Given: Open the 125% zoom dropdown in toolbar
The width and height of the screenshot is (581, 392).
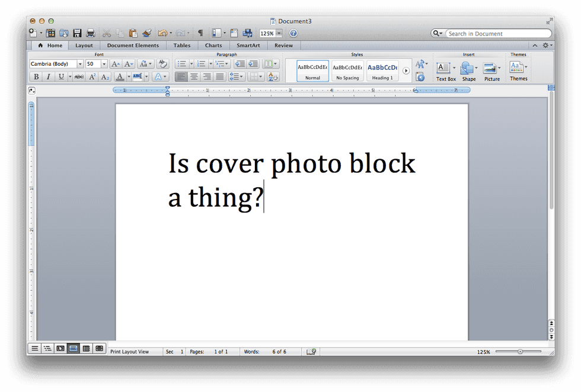Looking at the screenshot, I should tap(279, 34).
